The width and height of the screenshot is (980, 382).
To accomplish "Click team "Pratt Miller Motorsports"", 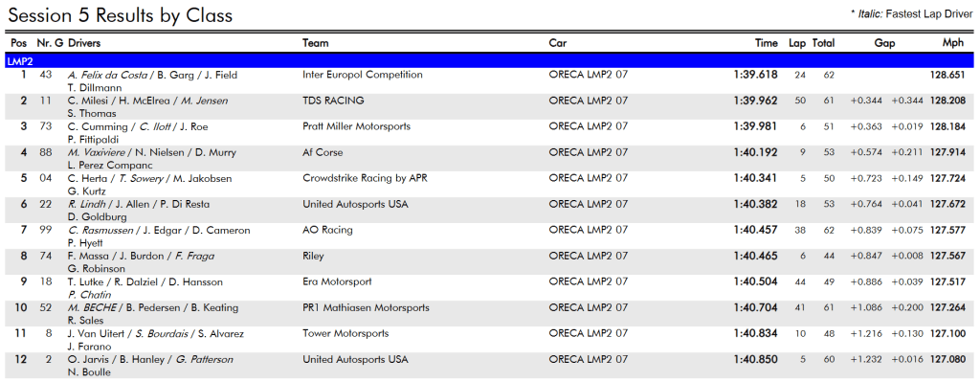I will coord(356,126).
